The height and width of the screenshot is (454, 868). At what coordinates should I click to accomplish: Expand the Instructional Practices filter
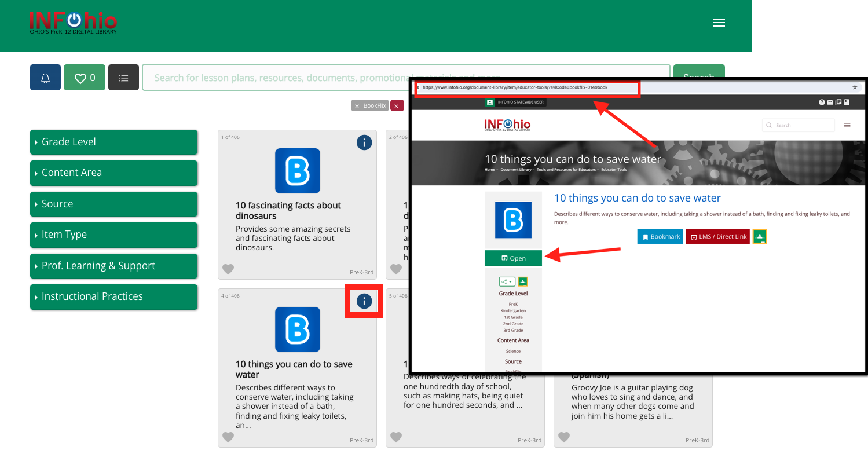click(113, 296)
